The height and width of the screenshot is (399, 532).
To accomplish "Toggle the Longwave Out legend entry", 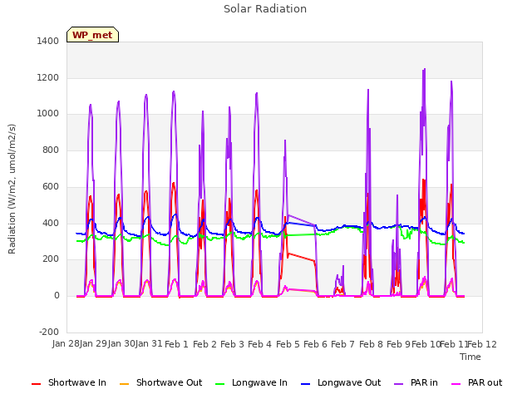I will coord(341,382).
